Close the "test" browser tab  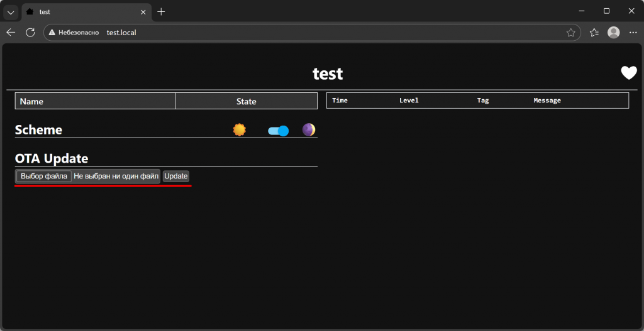(143, 12)
